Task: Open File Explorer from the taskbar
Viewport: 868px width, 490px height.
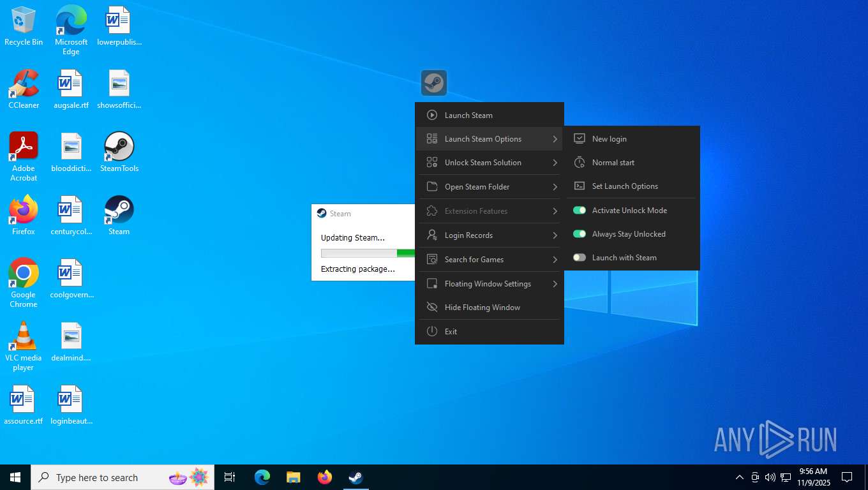Action: (293, 477)
